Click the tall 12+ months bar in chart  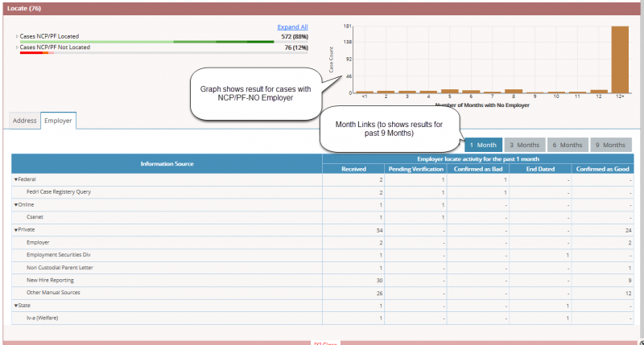click(x=620, y=60)
